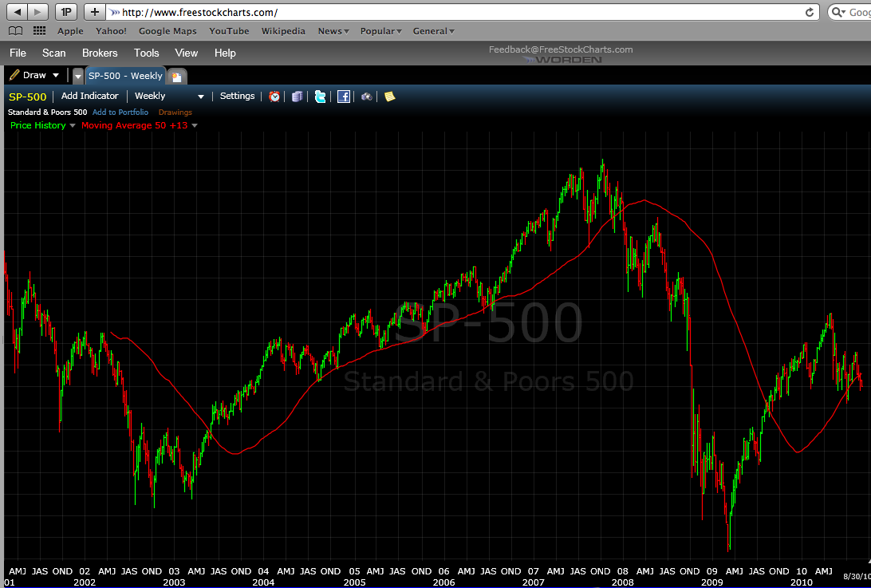871x588 pixels.
Task: Click the 2003 year label on the time axis
Action: coord(174,582)
